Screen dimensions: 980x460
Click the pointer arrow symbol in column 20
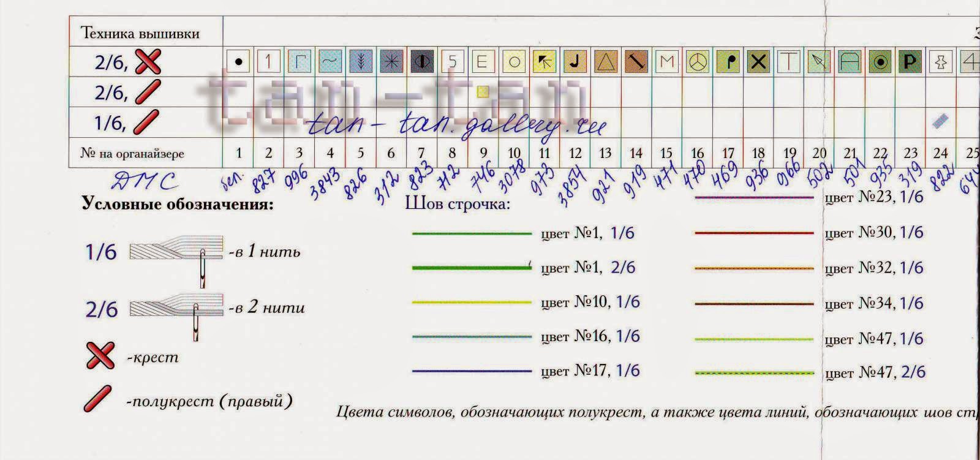819,61
